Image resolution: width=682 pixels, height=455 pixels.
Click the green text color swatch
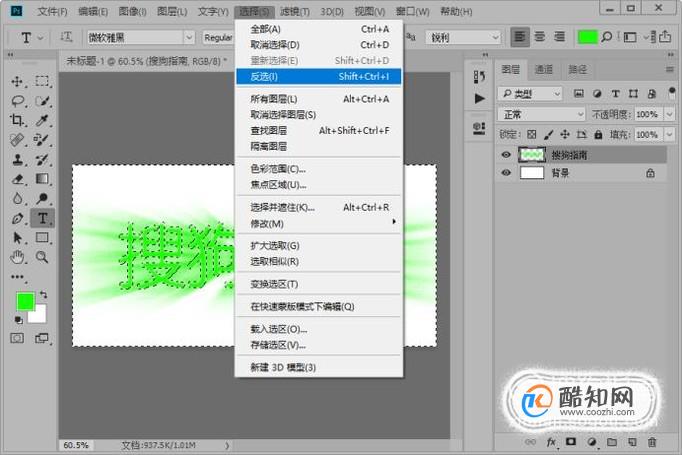coord(587,37)
